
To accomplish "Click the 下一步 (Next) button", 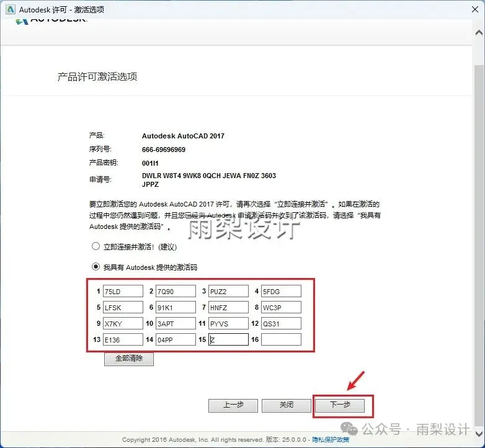I will [340, 405].
